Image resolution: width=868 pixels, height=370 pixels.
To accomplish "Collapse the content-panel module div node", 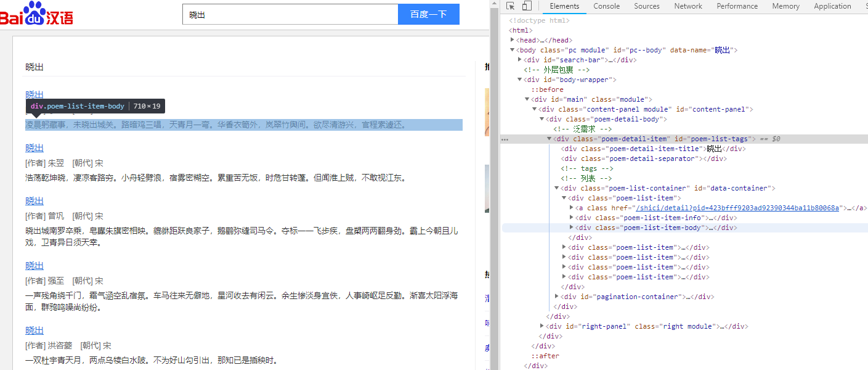I will (x=535, y=109).
